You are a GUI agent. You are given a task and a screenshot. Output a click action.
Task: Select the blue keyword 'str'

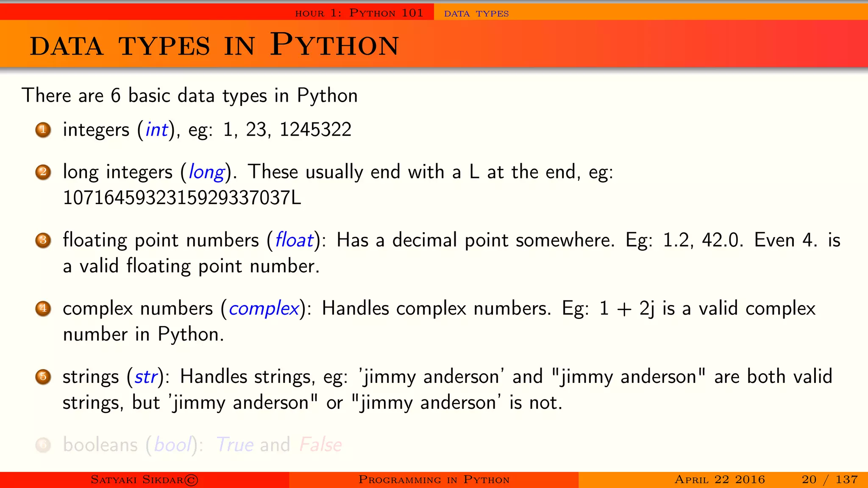click(x=146, y=377)
